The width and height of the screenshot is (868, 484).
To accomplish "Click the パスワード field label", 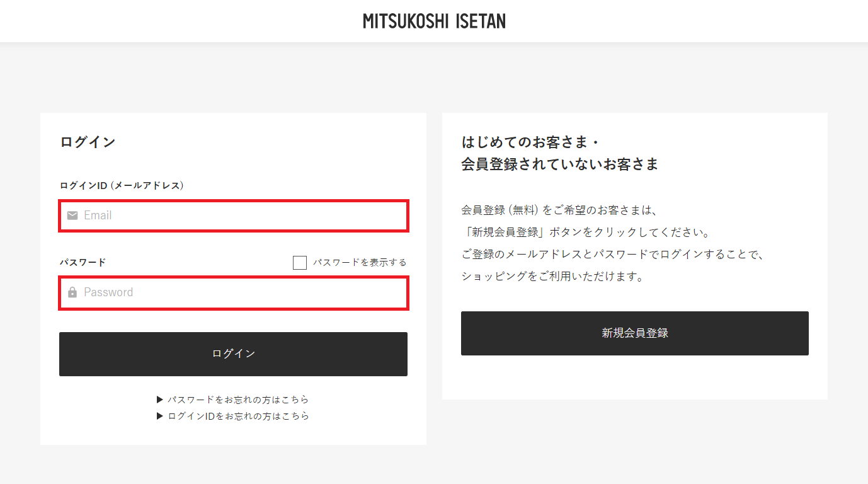I will click(83, 262).
